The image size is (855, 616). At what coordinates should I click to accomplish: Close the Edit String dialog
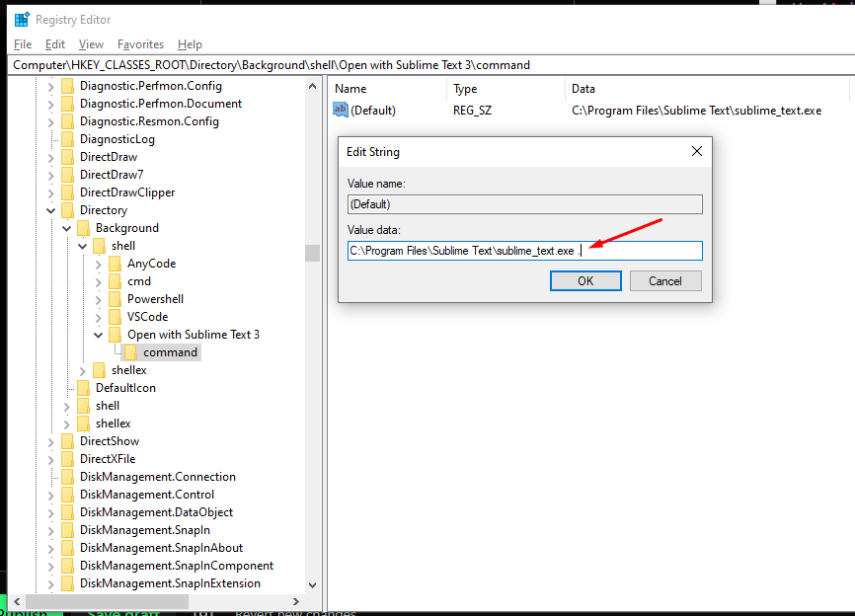697,151
